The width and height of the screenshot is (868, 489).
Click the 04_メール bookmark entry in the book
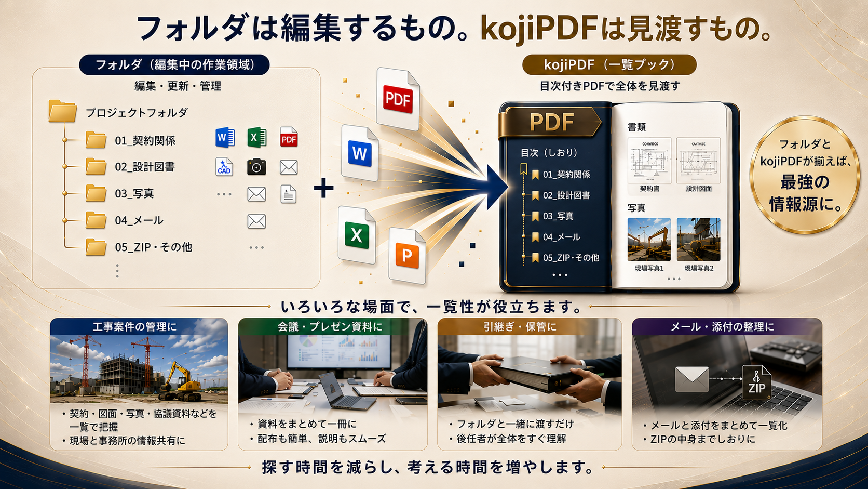pyautogui.click(x=556, y=237)
